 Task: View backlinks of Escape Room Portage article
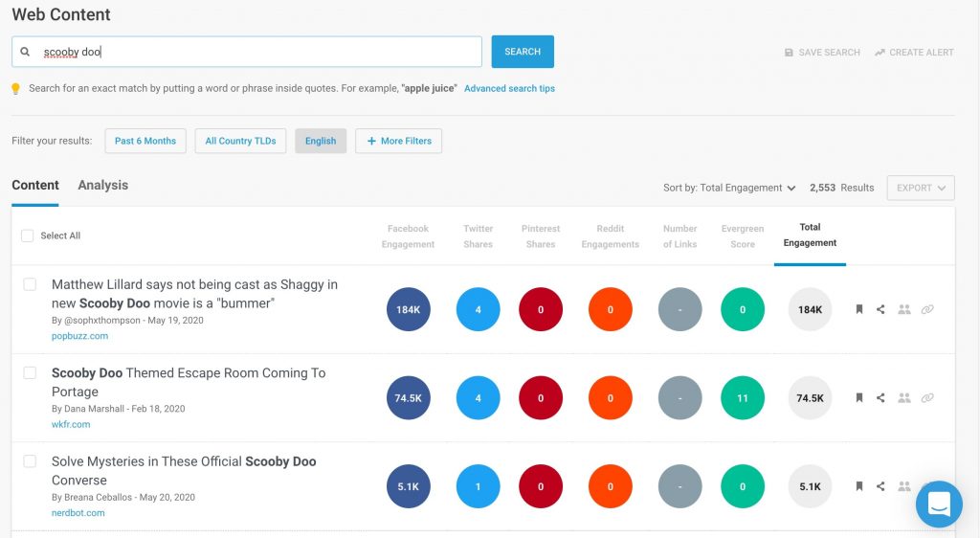[x=927, y=398]
